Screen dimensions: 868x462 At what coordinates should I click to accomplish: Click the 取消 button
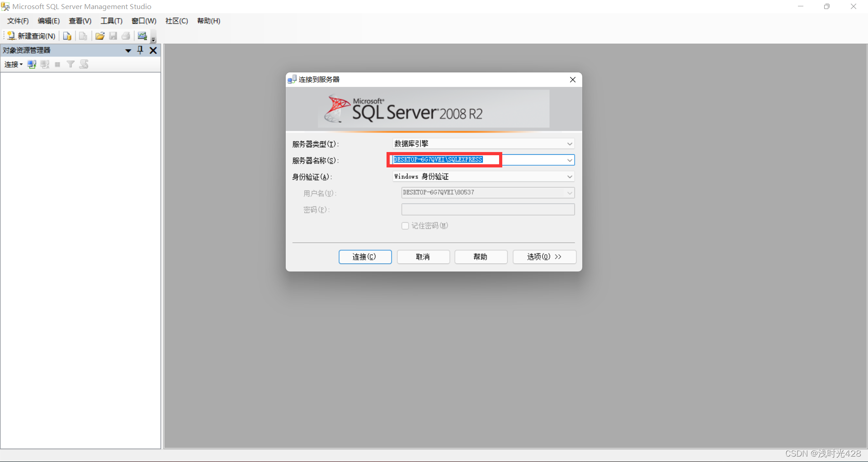[423, 257]
